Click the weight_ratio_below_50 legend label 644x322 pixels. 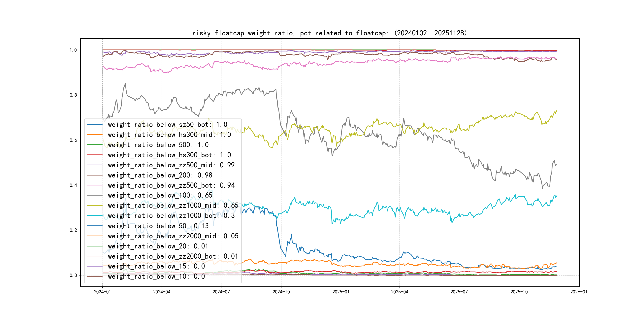tap(158, 226)
